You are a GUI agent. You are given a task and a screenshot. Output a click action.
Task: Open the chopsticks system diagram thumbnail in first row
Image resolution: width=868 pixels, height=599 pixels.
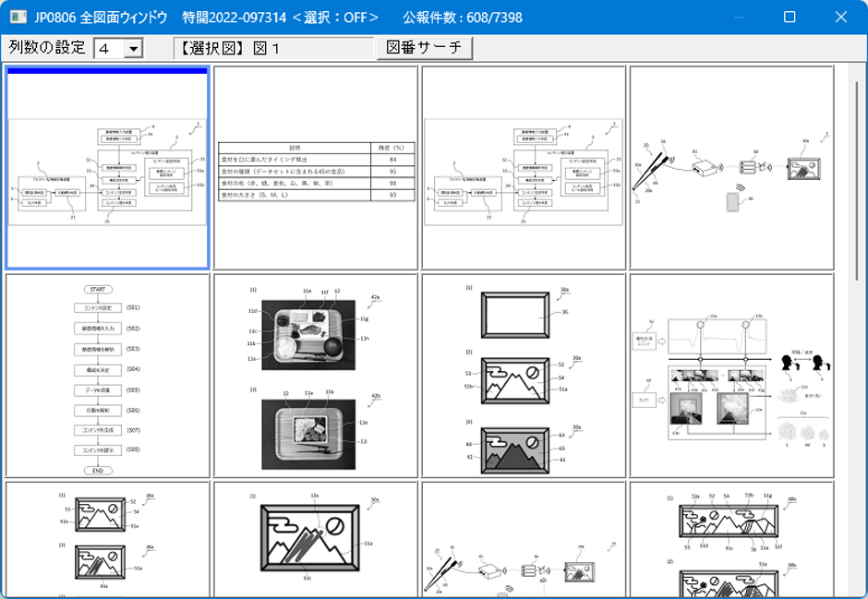(732, 168)
